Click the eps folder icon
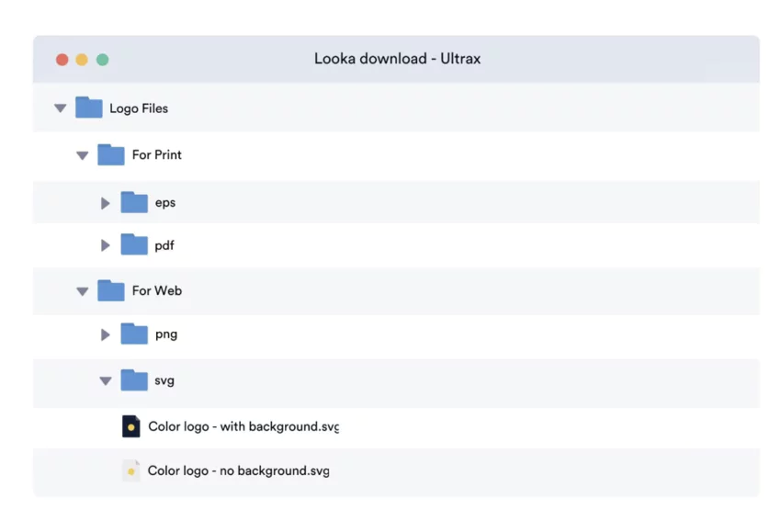Viewport: 781px width, 532px height. [134, 202]
